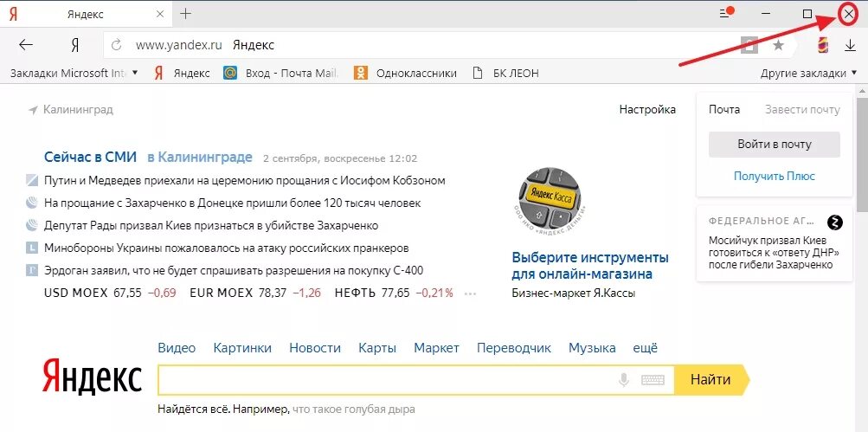
Task: Open the Видео service tab
Action: pos(177,348)
